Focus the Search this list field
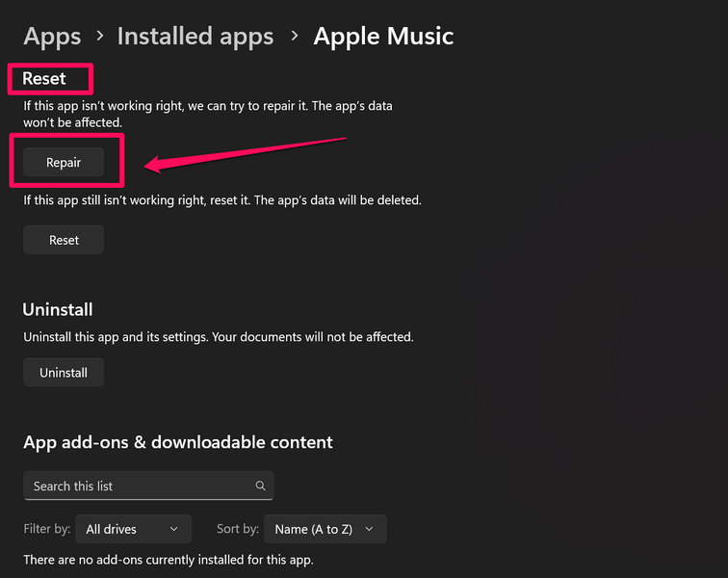 pyautogui.click(x=140, y=486)
